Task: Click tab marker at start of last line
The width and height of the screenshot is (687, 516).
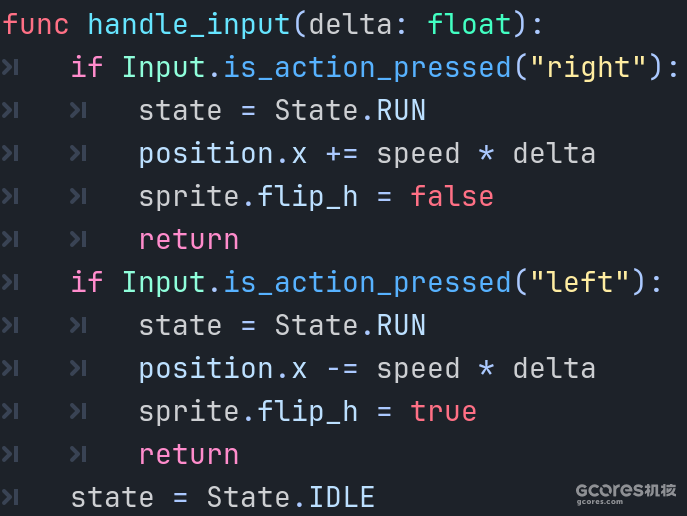Action: click(10, 498)
